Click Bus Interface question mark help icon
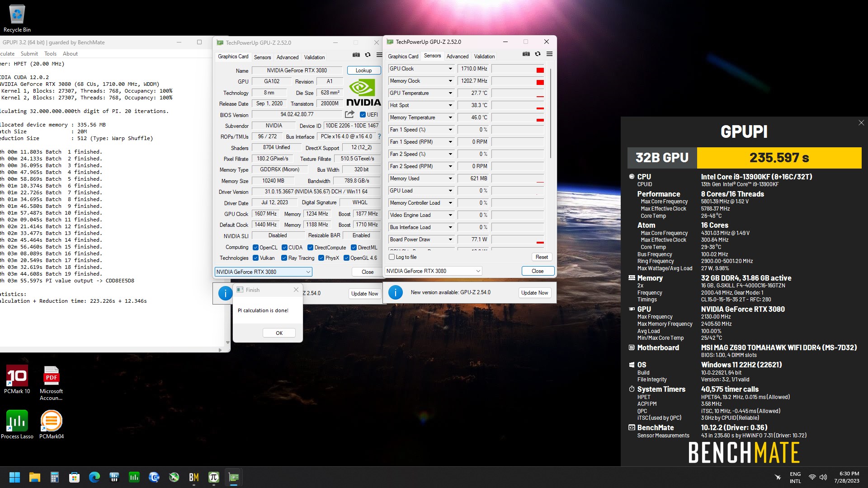The image size is (868, 488). [379, 136]
